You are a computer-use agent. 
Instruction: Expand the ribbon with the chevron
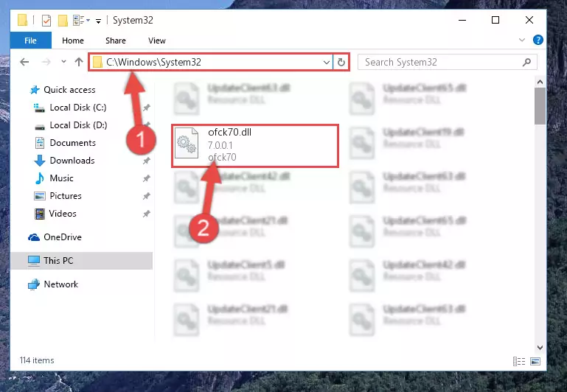pos(522,40)
